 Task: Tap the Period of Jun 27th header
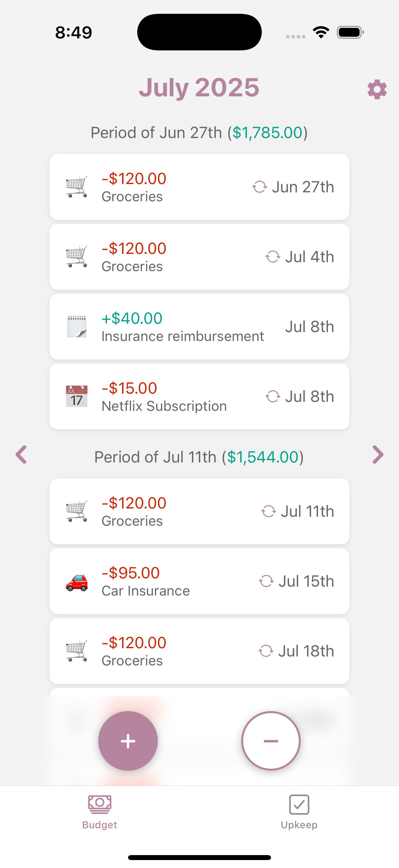click(199, 132)
